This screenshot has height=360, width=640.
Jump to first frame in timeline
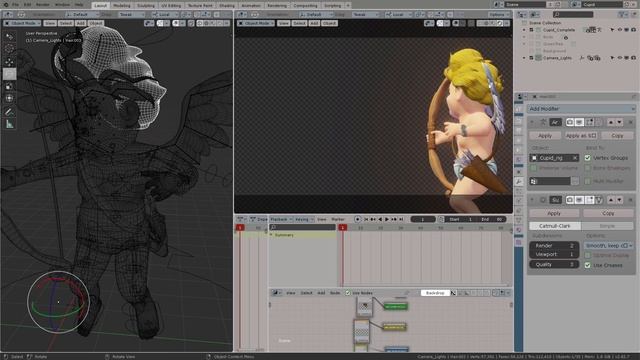366,220
